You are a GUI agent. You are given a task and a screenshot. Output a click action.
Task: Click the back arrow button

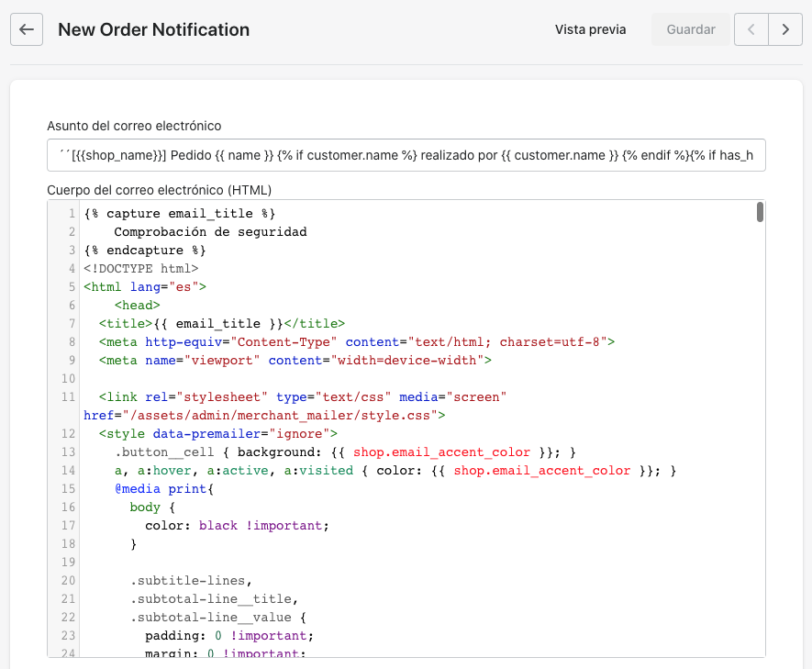pos(27,29)
